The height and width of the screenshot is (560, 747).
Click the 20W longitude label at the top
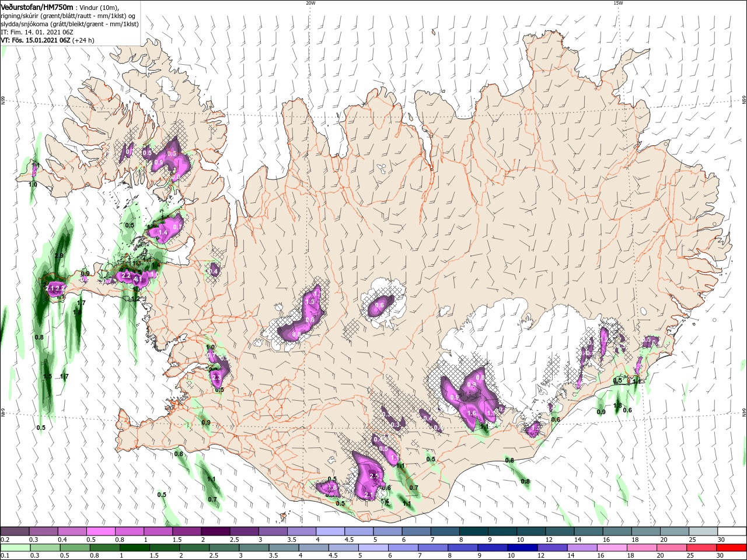tap(310, 3)
